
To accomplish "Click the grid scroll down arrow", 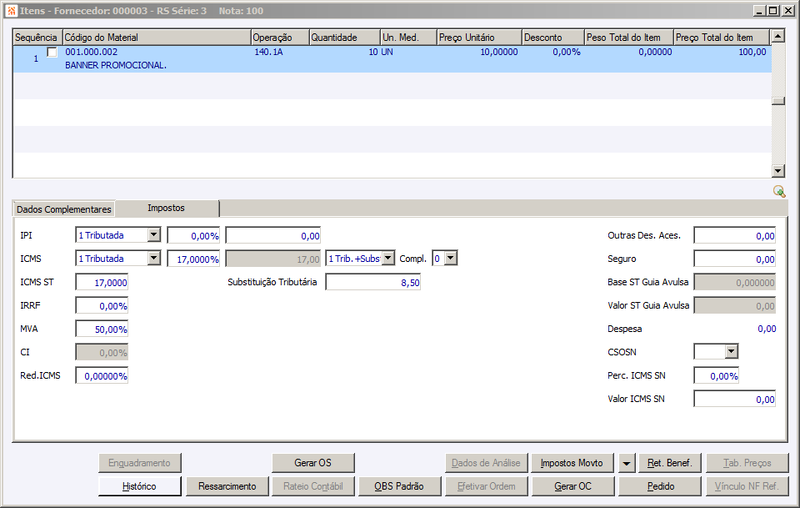I will 778,171.
